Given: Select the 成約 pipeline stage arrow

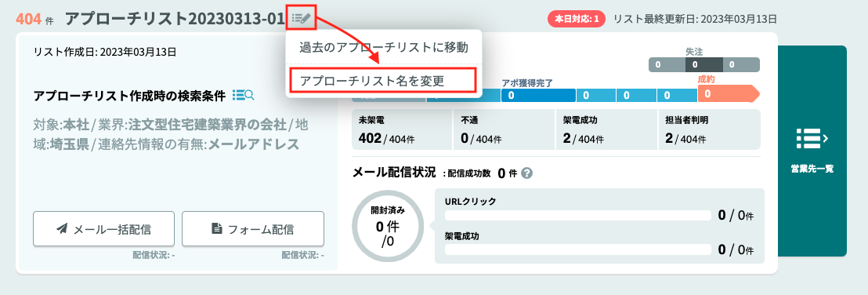Looking at the screenshot, I should coord(729,93).
